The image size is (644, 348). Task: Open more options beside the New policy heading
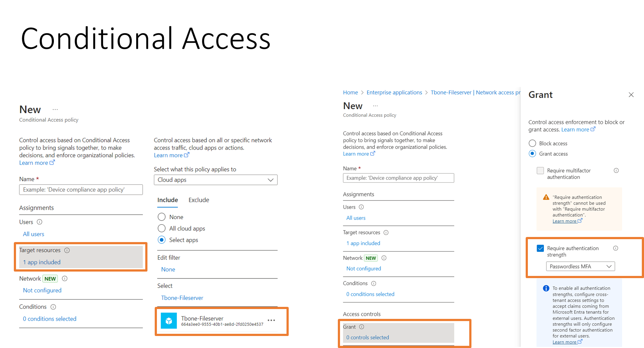[55, 109]
